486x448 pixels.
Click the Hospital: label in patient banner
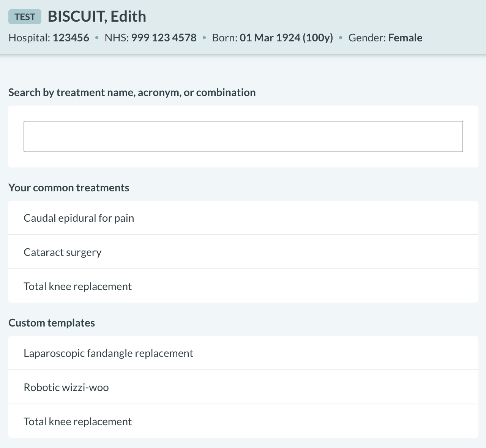[x=29, y=38]
